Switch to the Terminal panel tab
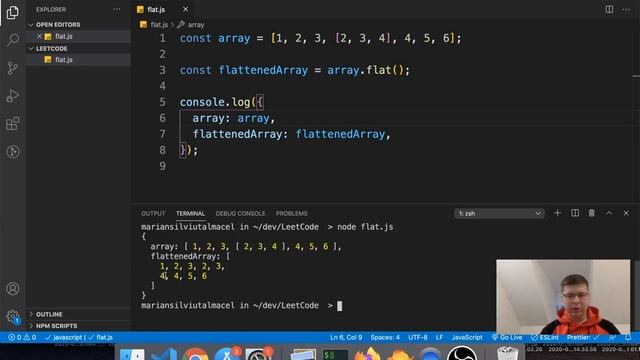Image resolution: width=640 pixels, height=360 pixels. click(x=190, y=213)
